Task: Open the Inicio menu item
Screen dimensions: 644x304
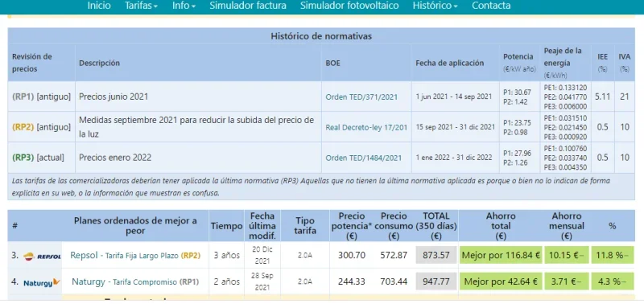Action: tap(99, 6)
